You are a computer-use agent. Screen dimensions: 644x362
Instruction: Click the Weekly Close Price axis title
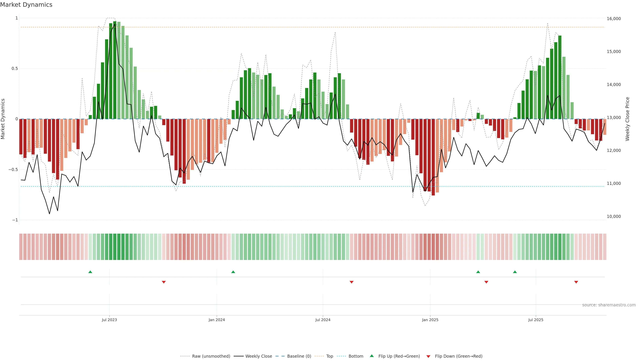coord(628,119)
